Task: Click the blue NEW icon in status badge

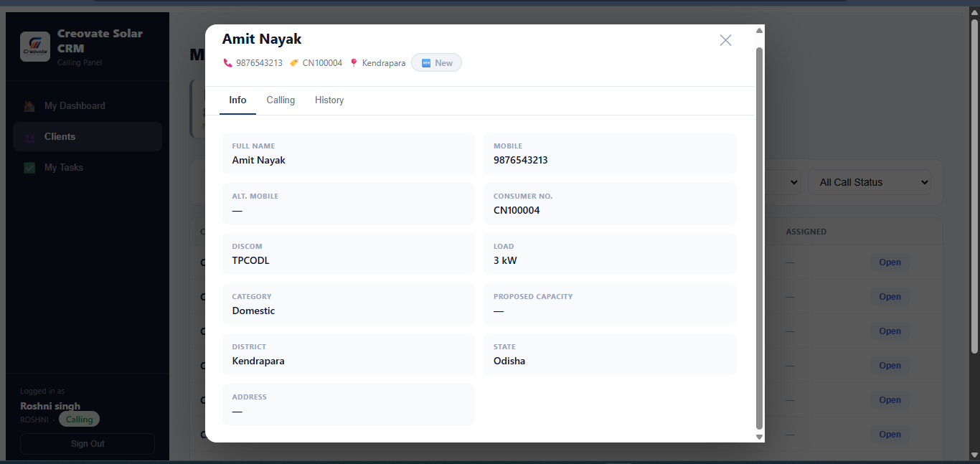Action: [x=426, y=63]
